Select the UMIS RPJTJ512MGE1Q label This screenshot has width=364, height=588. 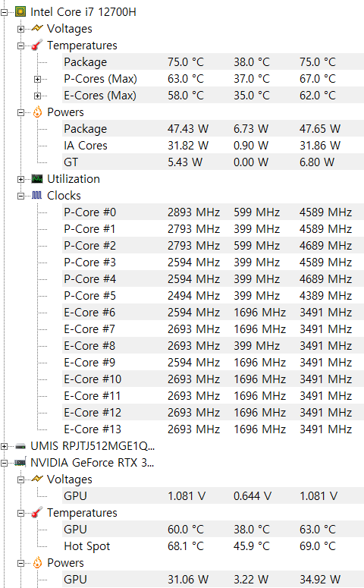pos(93,446)
